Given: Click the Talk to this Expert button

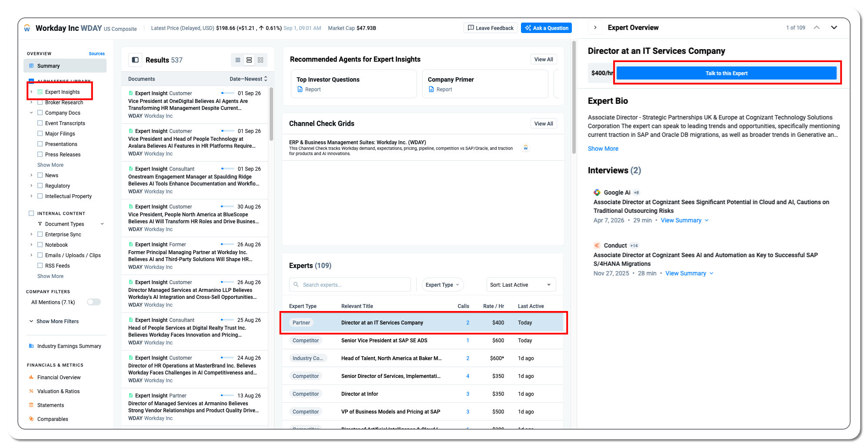Looking at the screenshot, I should coord(726,73).
